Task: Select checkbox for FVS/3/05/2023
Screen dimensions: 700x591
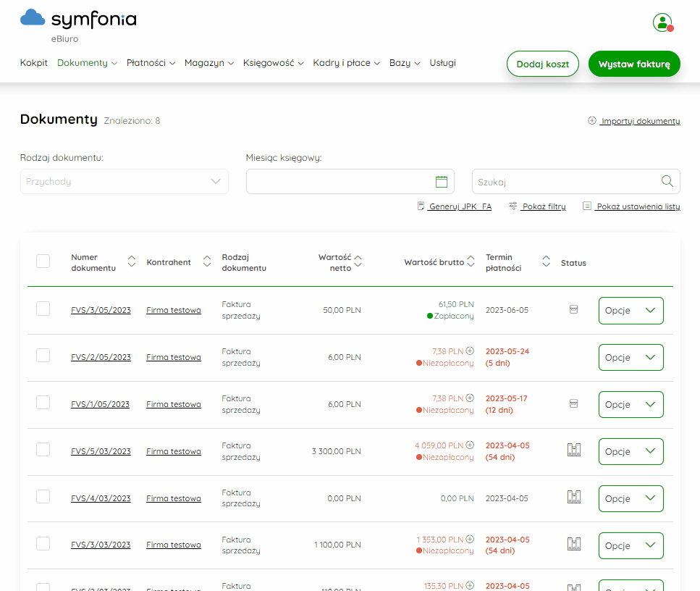Action: 43,309
